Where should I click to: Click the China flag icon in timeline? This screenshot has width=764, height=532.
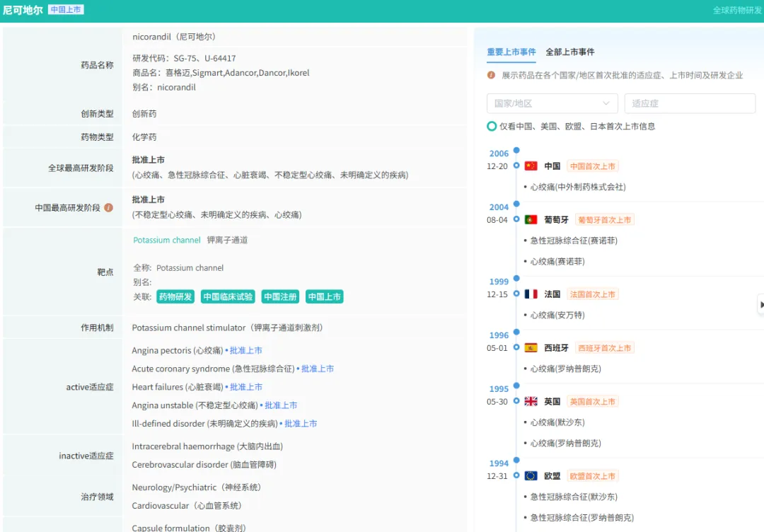(x=531, y=166)
